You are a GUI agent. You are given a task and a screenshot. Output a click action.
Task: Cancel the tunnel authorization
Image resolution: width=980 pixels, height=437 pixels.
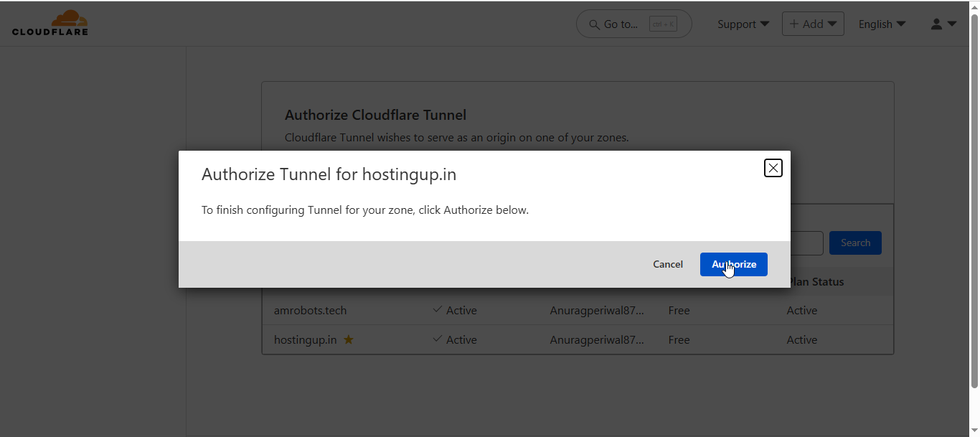[x=668, y=264]
